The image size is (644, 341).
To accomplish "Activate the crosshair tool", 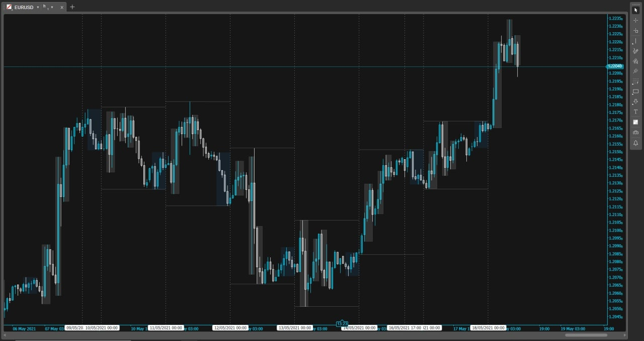I will [635, 20].
